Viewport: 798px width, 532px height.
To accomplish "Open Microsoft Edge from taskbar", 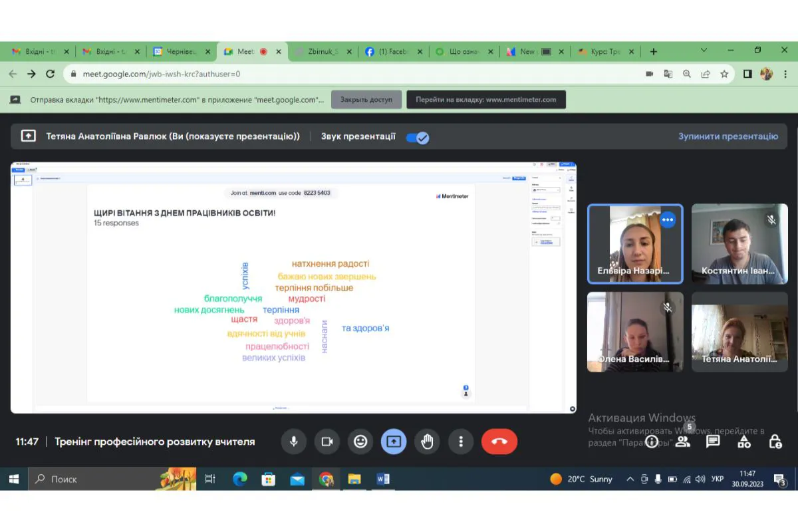I will coord(240,479).
